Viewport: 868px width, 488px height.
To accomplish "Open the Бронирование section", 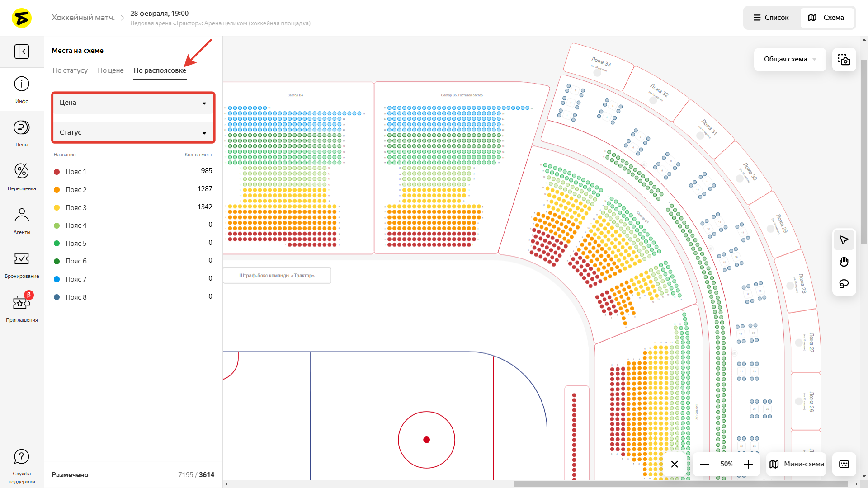I will 22,264.
